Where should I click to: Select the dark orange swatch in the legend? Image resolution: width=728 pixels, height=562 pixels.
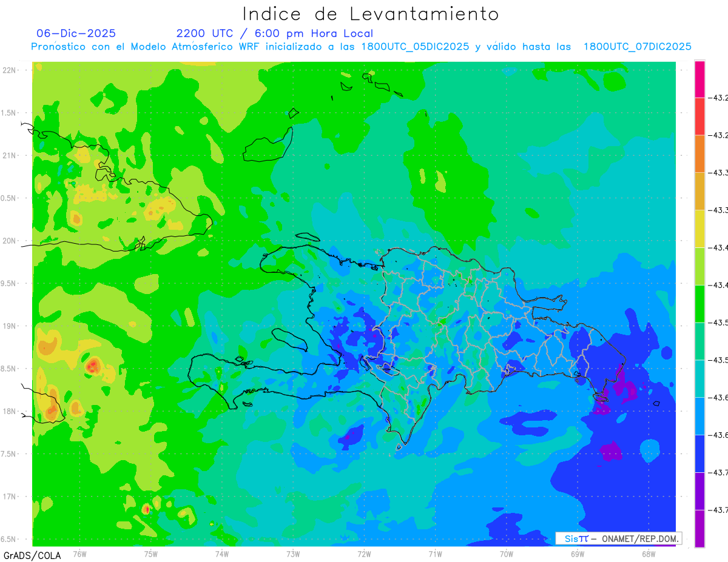click(x=699, y=154)
